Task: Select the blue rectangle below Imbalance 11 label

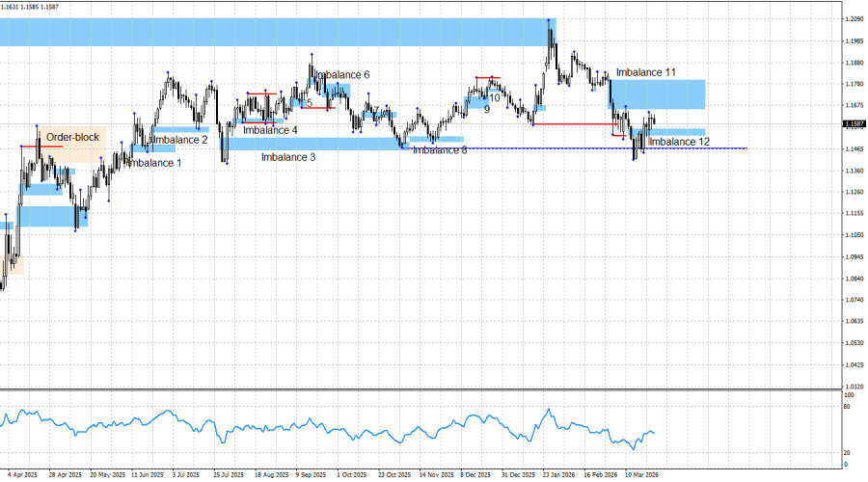Action: pos(658,94)
